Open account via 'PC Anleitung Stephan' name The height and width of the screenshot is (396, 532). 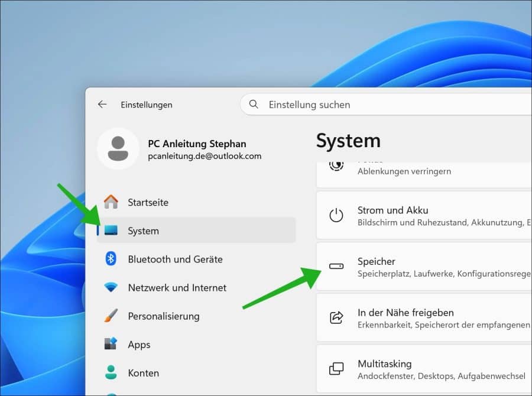pos(197,144)
